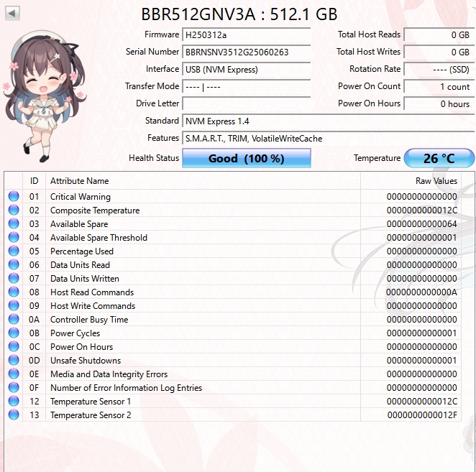Screen dimensions: 476x472
Task: Click the Firmware field H250312a
Action: [246, 35]
